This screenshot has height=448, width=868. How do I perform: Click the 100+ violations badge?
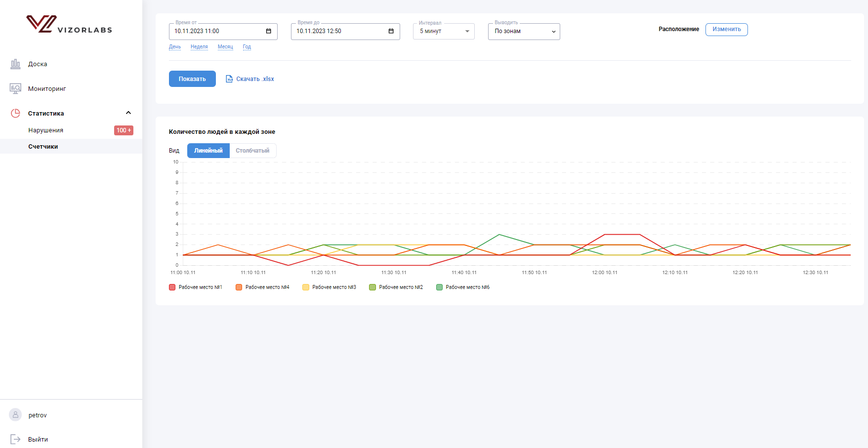click(x=124, y=130)
